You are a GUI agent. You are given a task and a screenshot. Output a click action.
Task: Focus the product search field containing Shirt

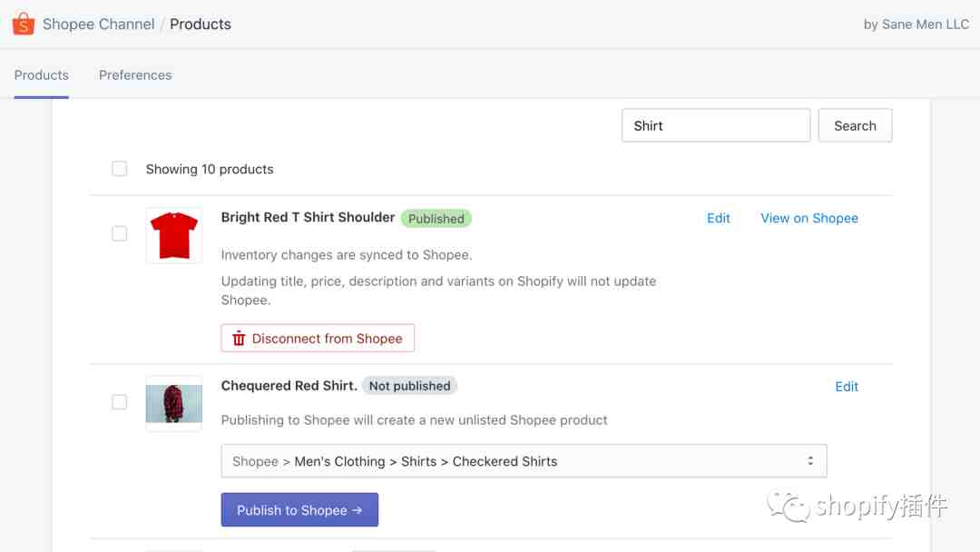(715, 126)
